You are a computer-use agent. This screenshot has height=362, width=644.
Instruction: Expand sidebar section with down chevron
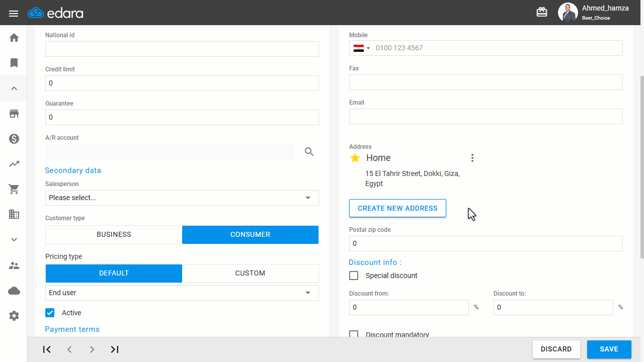click(x=14, y=239)
